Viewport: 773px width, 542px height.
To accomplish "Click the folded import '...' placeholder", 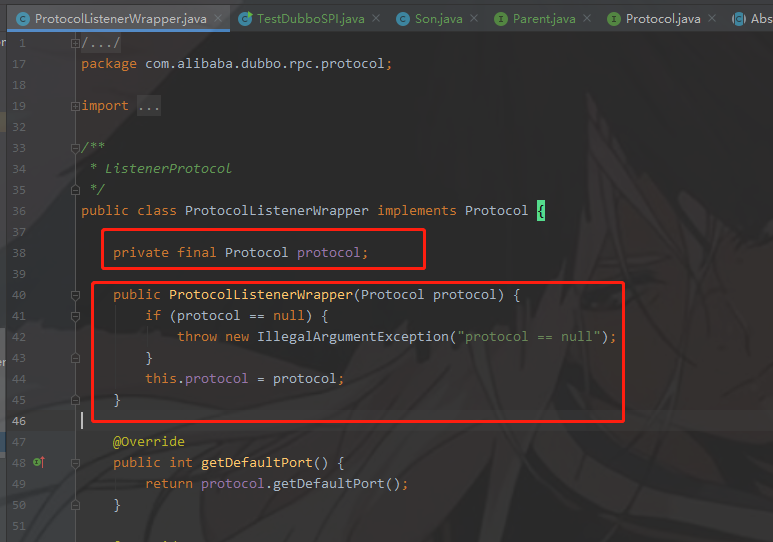I will [x=148, y=106].
